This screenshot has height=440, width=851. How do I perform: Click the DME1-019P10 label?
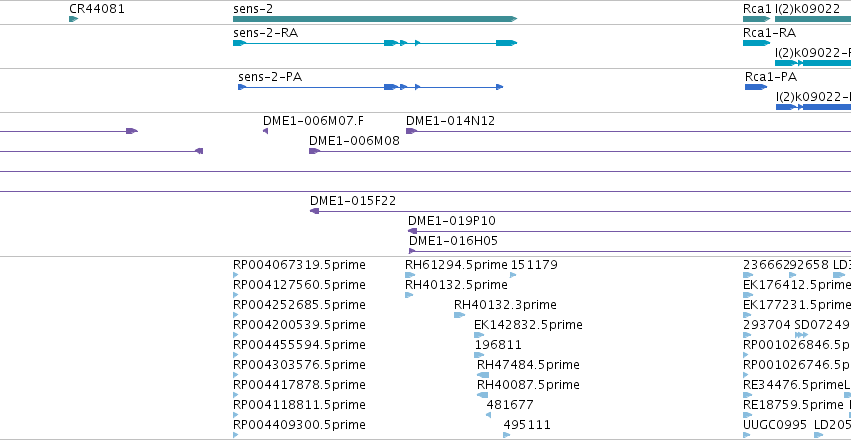(452, 221)
